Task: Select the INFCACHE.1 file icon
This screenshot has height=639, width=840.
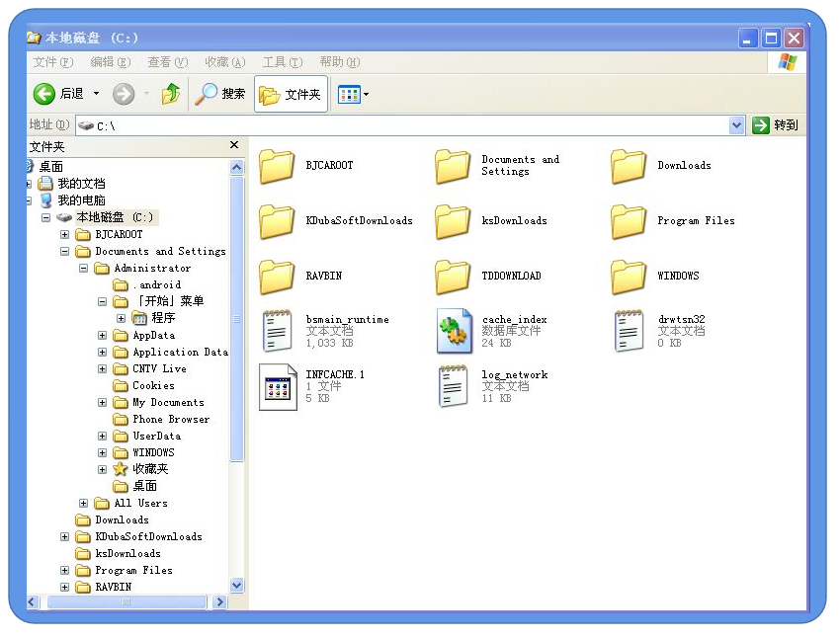Action: tap(278, 387)
